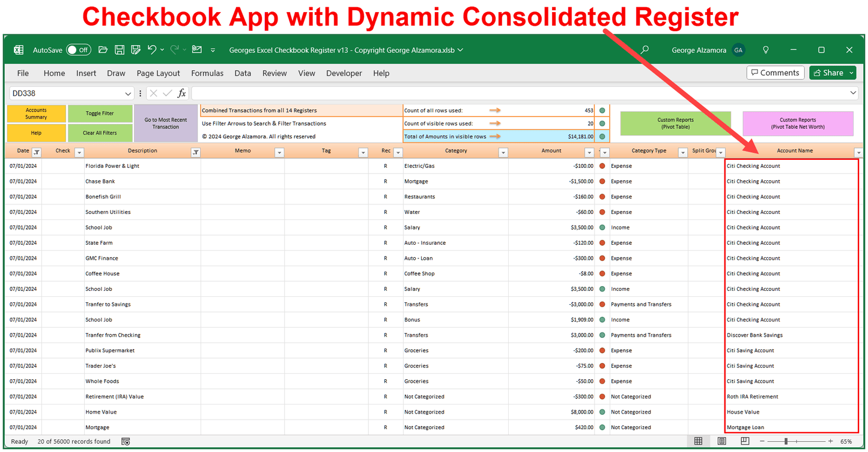Screen dimensions: 868x452
Task: Click the lightbulb icon in title bar
Action: (x=766, y=50)
